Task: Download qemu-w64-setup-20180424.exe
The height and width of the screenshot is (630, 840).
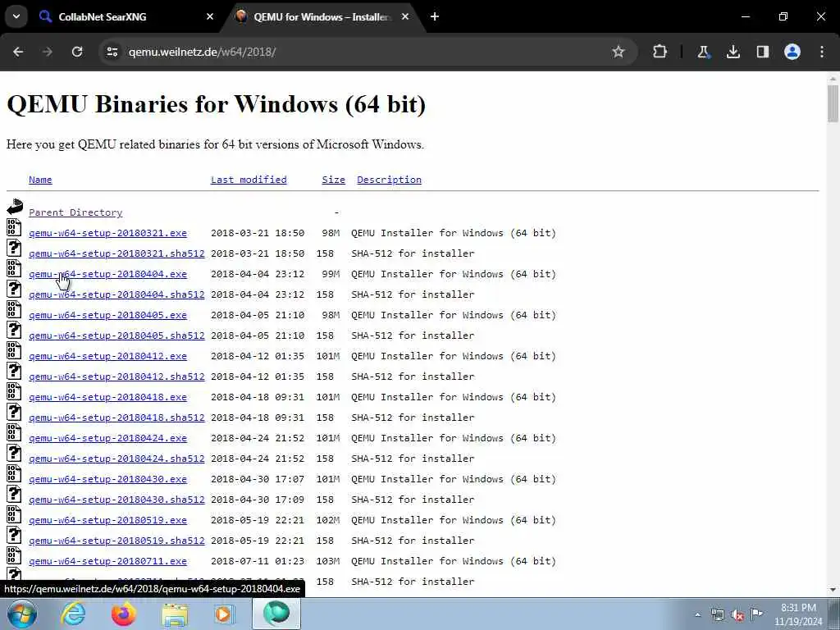Action: pyautogui.click(x=107, y=438)
